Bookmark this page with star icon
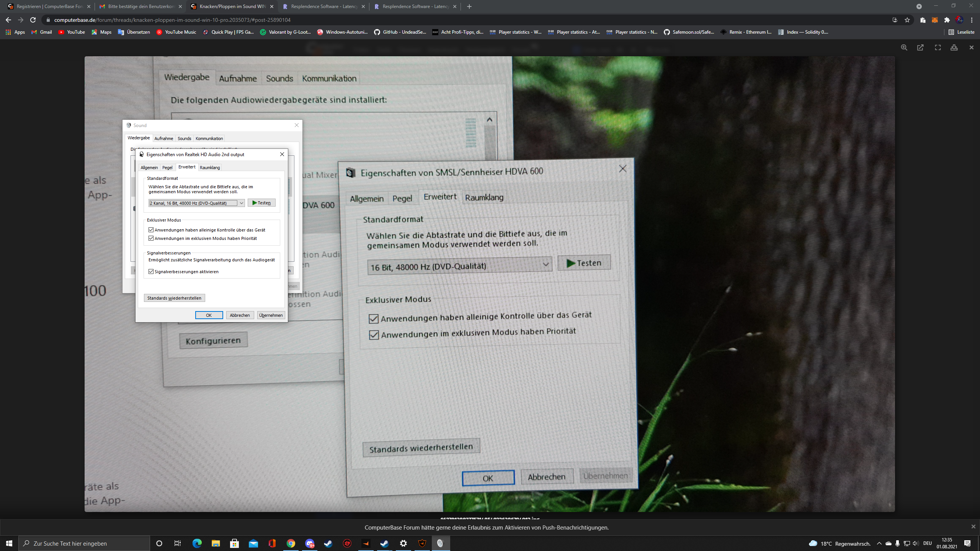This screenshot has height=551, width=980. click(x=907, y=20)
